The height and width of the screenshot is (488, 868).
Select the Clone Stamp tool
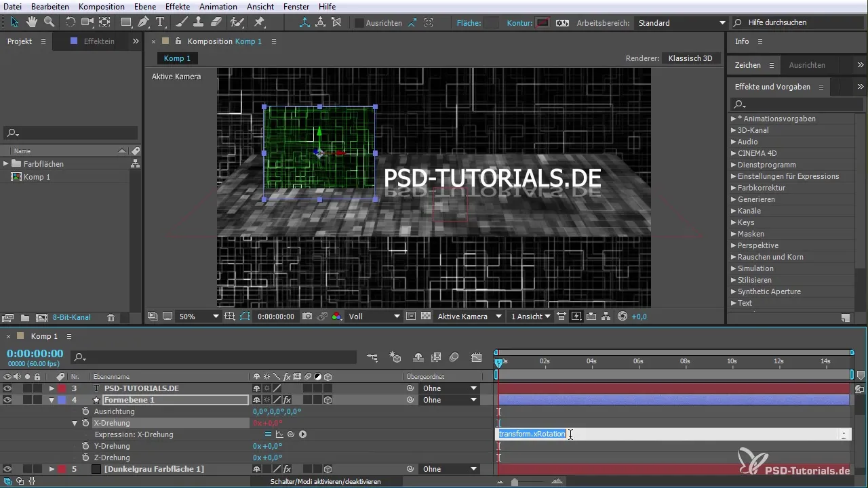(x=199, y=22)
